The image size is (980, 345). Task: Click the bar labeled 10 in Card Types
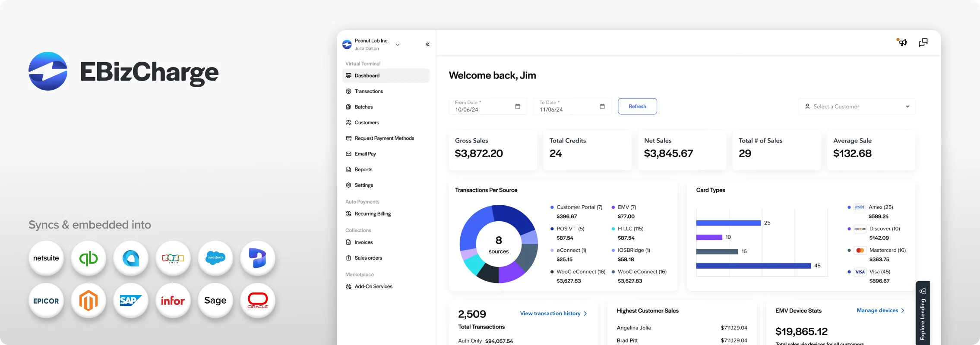[709, 237]
